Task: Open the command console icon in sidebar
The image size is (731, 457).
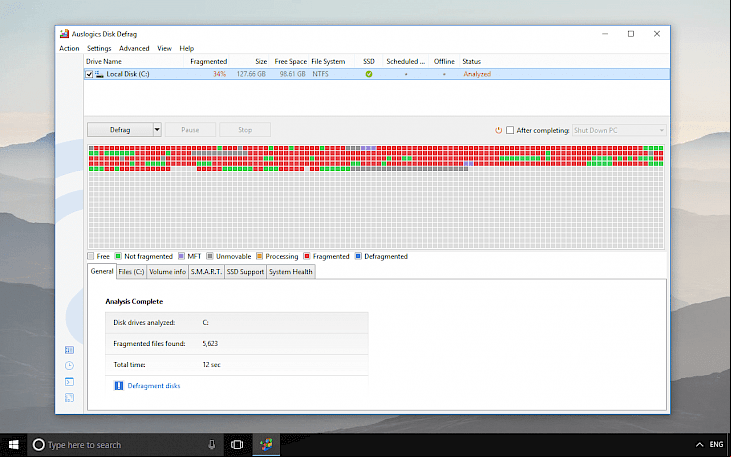Action: (x=69, y=382)
